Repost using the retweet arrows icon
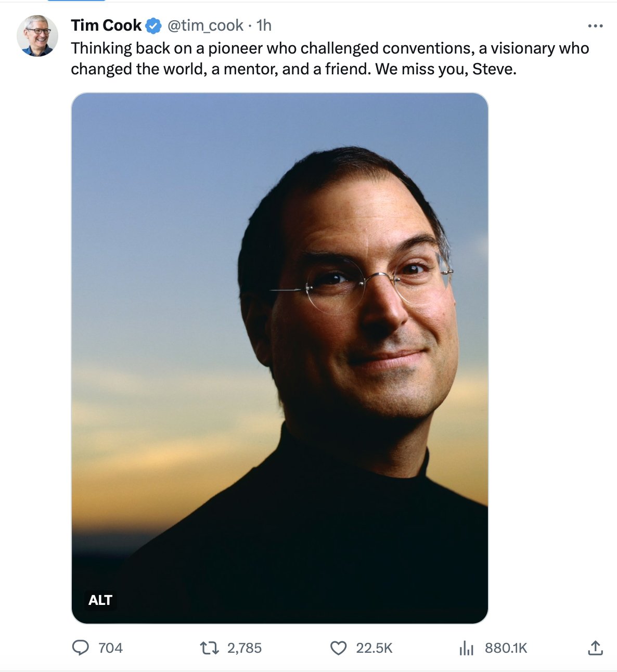 tap(209, 648)
